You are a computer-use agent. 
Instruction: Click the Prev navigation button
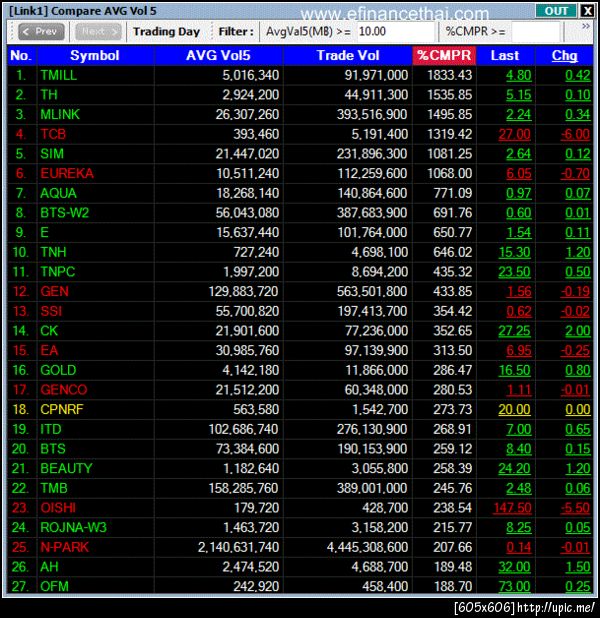[41, 32]
